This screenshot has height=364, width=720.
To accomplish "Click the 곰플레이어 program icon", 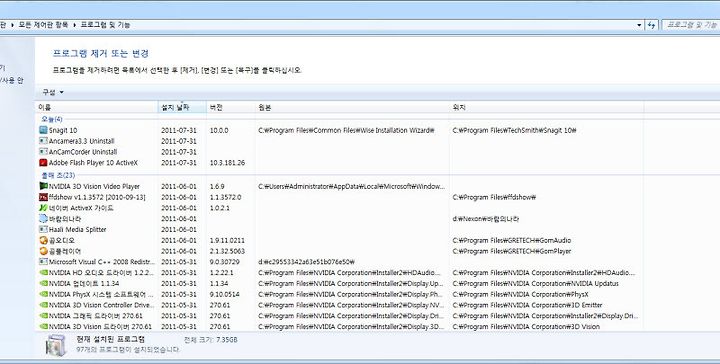I will click(x=43, y=251).
